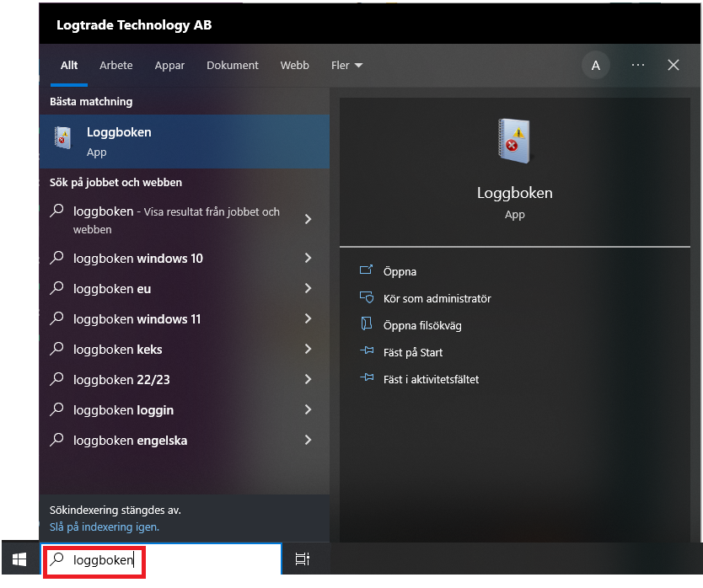Expand chevron for loggboken keks
The height and width of the screenshot is (588, 703).
[308, 349]
